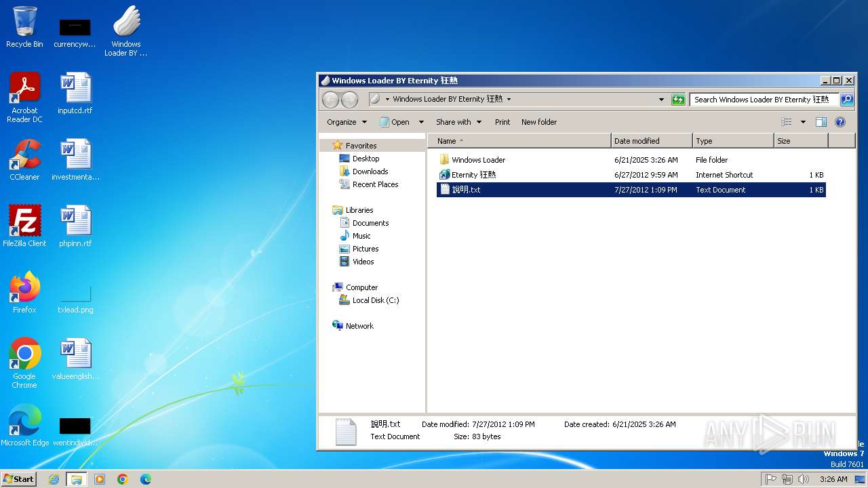Select the phpinn.rtf desktop file

pos(75,226)
